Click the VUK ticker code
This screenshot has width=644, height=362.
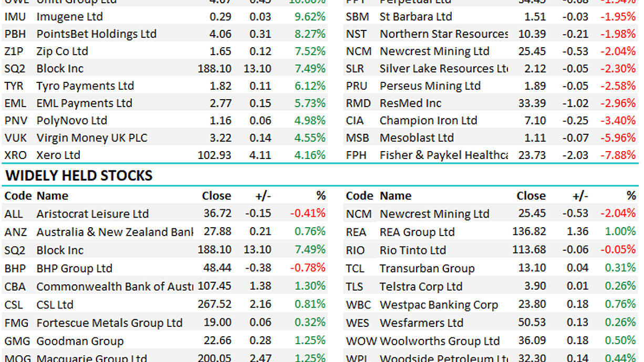tap(15, 138)
